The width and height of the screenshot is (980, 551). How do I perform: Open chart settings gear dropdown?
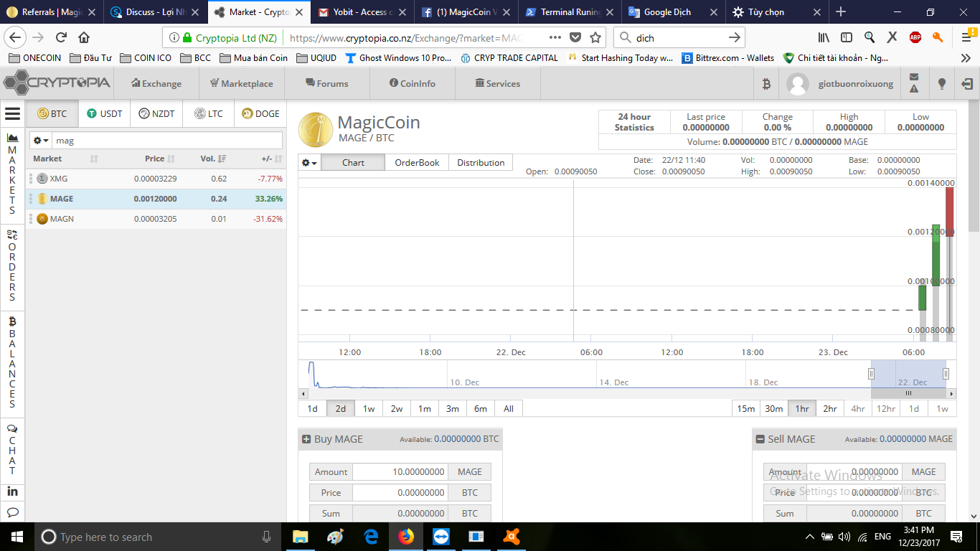pos(309,163)
